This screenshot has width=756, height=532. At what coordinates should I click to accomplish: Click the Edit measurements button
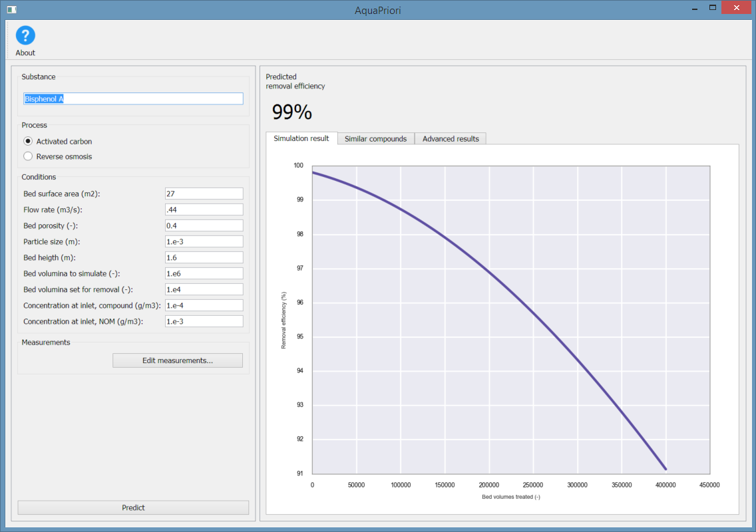click(177, 360)
